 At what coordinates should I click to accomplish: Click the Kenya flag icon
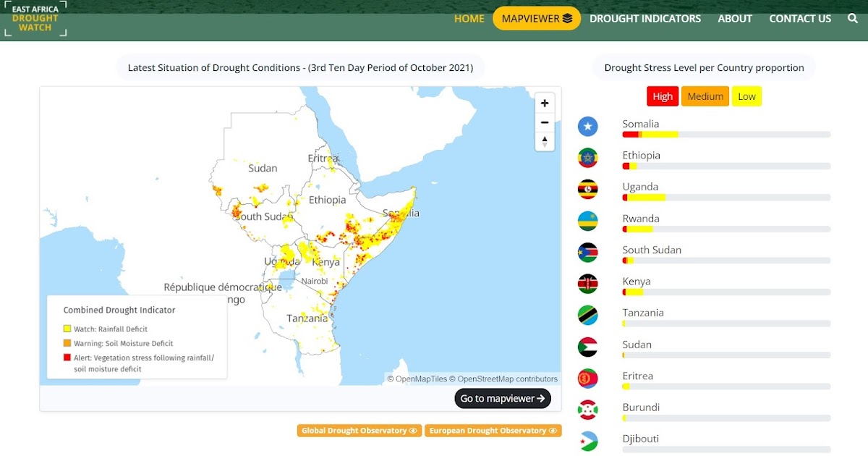point(588,283)
